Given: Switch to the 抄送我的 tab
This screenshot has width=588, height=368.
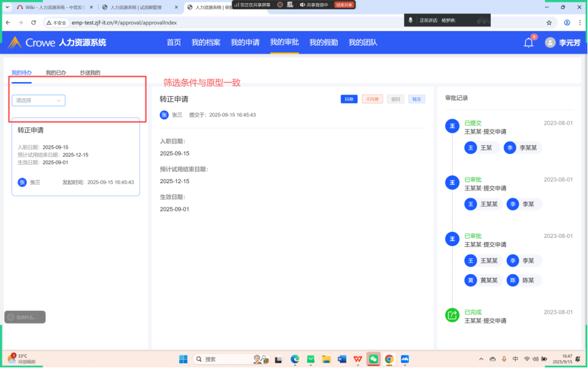Looking at the screenshot, I should coord(90,73).
